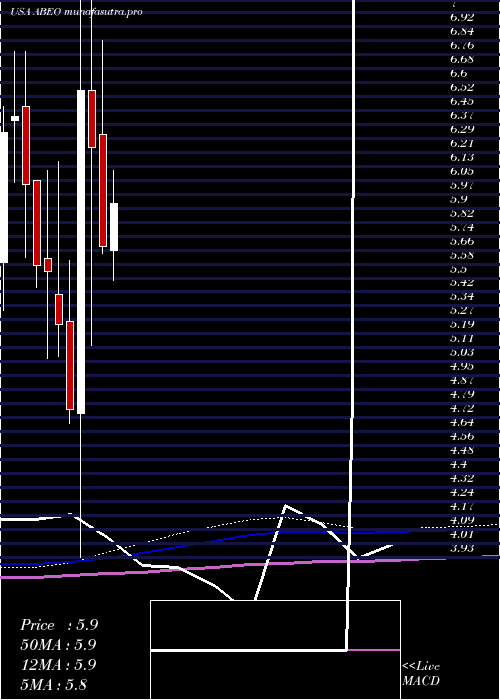Select the 5.27 price axis label
This screenshot has height=700, width=500.
[x=462, y=311]
